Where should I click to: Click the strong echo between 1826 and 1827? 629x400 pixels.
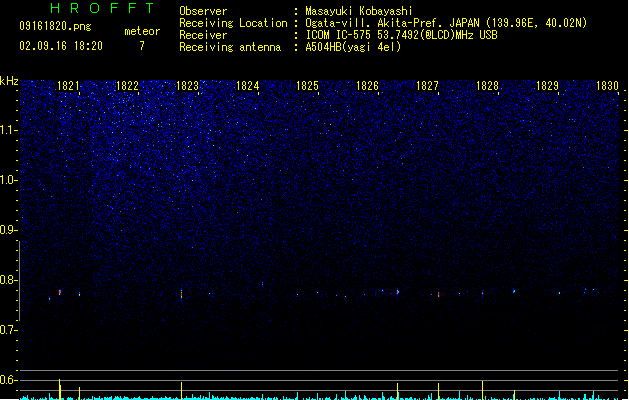click(398, 292)
